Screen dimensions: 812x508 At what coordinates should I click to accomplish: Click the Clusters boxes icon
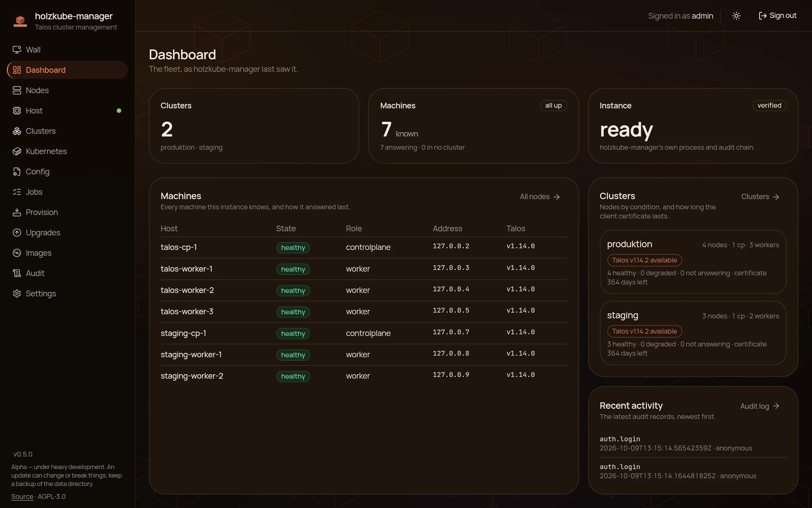click(x=17, y=131)
